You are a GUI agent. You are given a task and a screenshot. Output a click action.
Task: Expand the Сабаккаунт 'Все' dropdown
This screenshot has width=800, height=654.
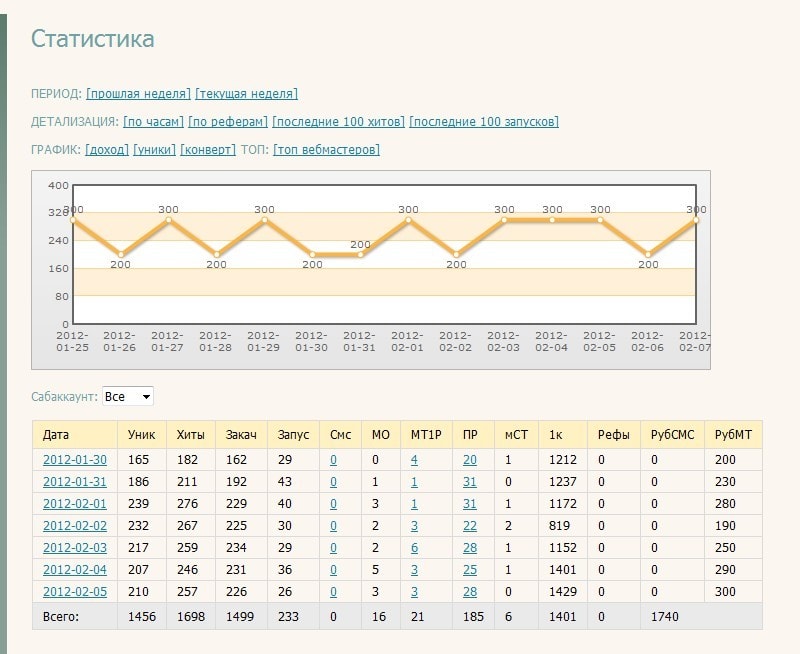[x=128, y=397]
